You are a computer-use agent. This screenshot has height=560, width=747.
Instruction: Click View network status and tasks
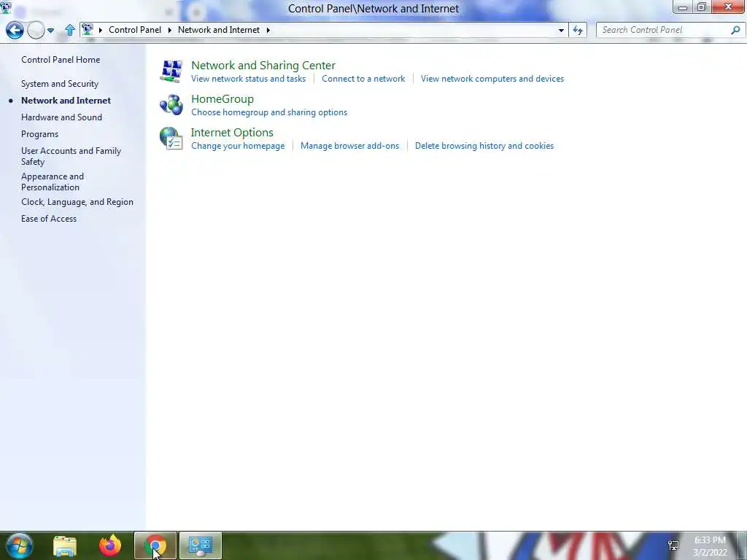click(x=248, y=79)
